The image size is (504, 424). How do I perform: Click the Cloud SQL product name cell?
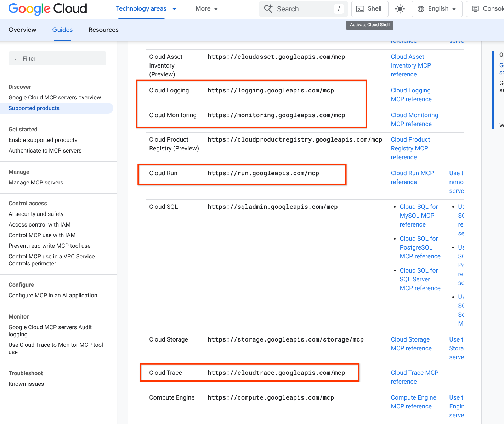tap(164, 207)
